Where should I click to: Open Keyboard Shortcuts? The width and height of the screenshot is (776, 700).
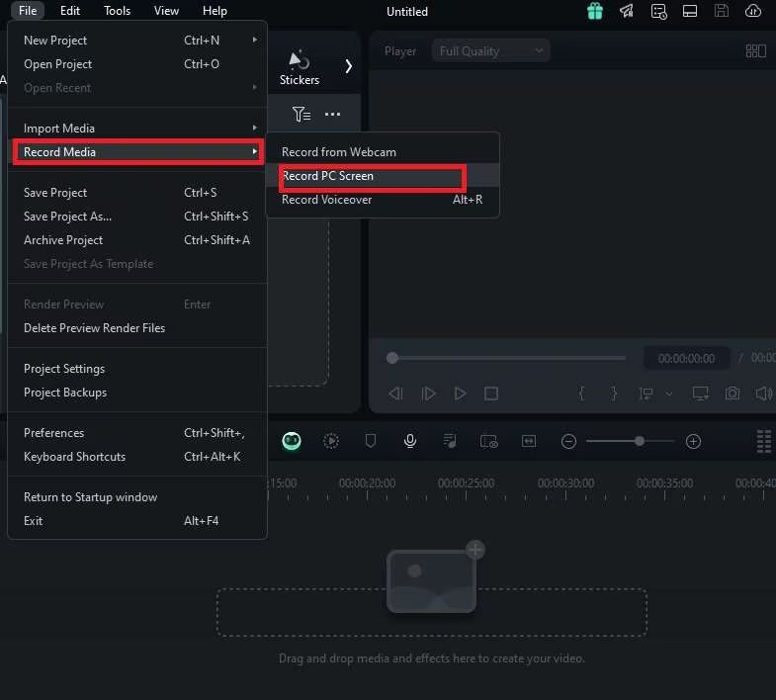click(x=137, y=457)
